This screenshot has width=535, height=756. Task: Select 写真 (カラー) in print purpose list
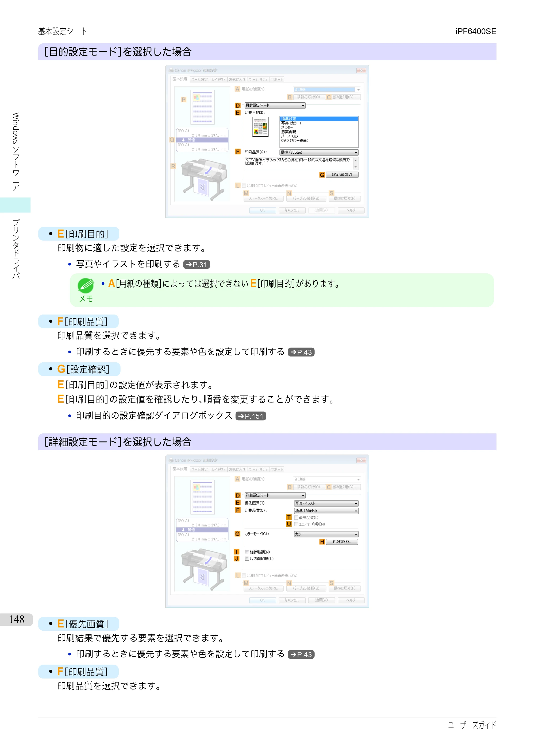(291, 123)
